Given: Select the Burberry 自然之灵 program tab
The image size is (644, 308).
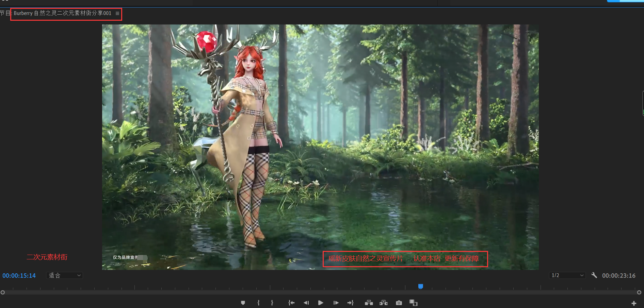Looking at the screenshot, I should [x=62, y=13].
